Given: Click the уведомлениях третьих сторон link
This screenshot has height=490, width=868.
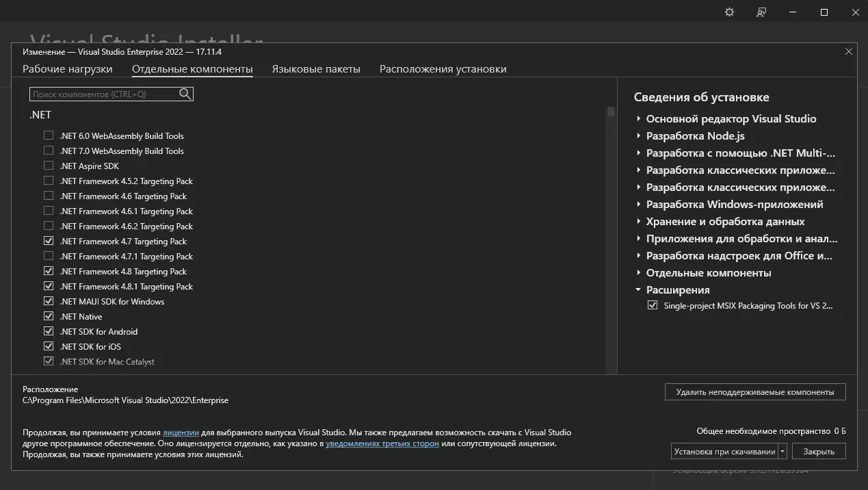Looking at the screenshot, I should pyautogui.click(x=383, y=443).
